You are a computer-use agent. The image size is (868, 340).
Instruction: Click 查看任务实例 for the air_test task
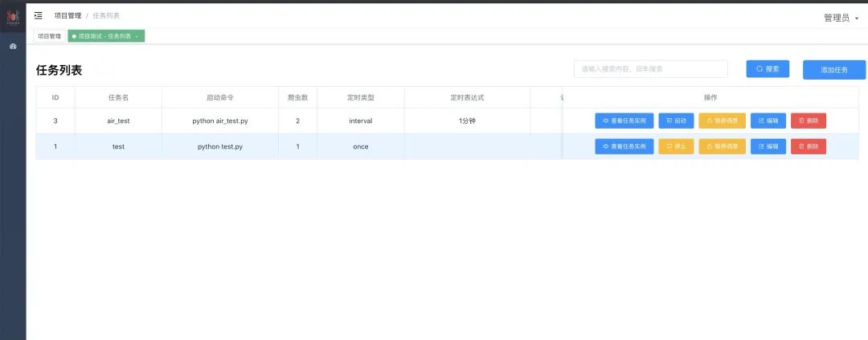point(624,121)
